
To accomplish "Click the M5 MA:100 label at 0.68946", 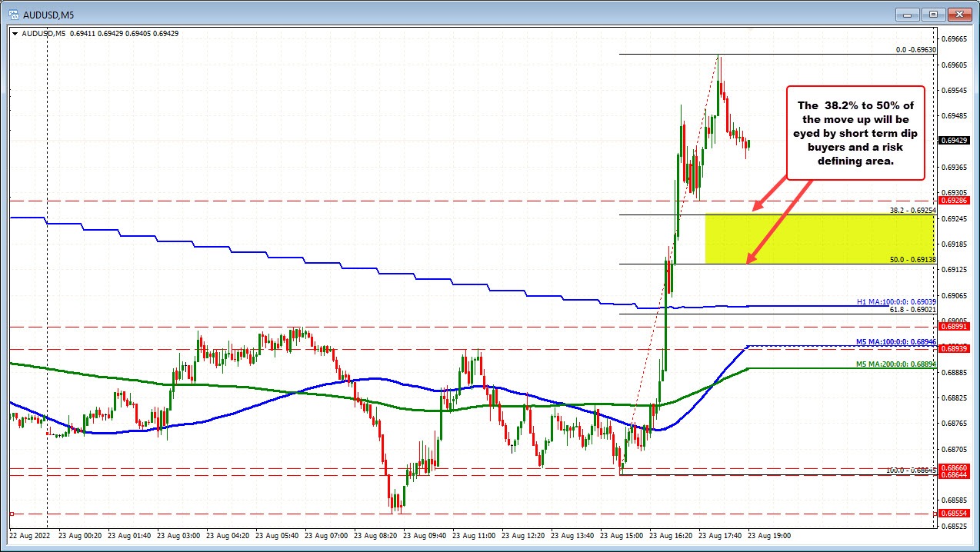I will tap(896, 342).
